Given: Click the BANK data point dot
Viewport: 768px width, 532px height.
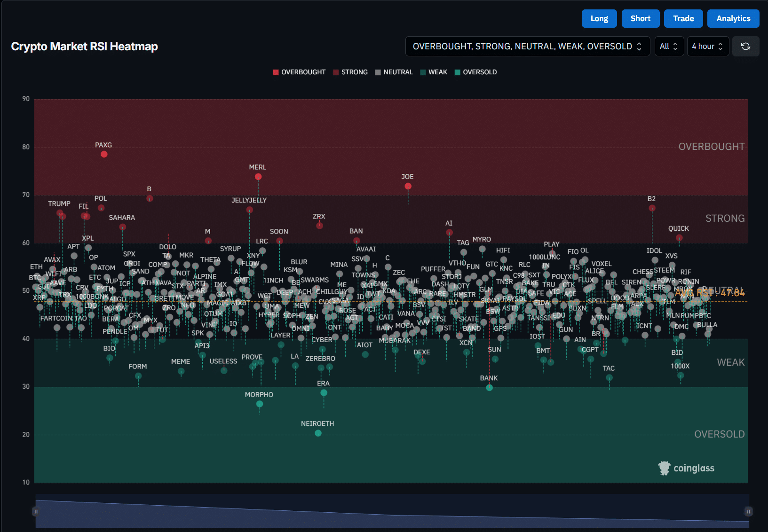Looking at the screenshot, I should pyautogui.click(x=490, y=388).
